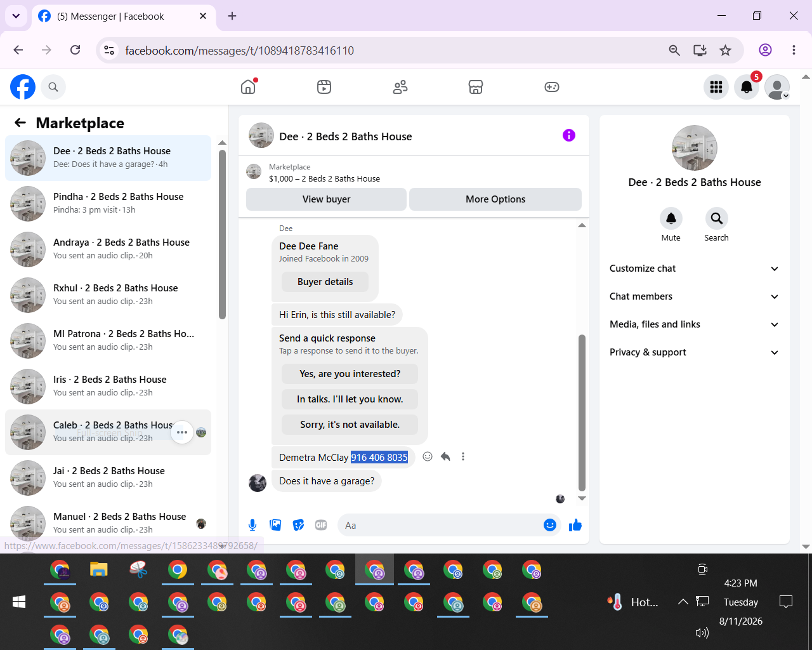Screen dimensions: 812x650
Task: Adjust volume via taskbar speaker icon
Action: point(702,632)
